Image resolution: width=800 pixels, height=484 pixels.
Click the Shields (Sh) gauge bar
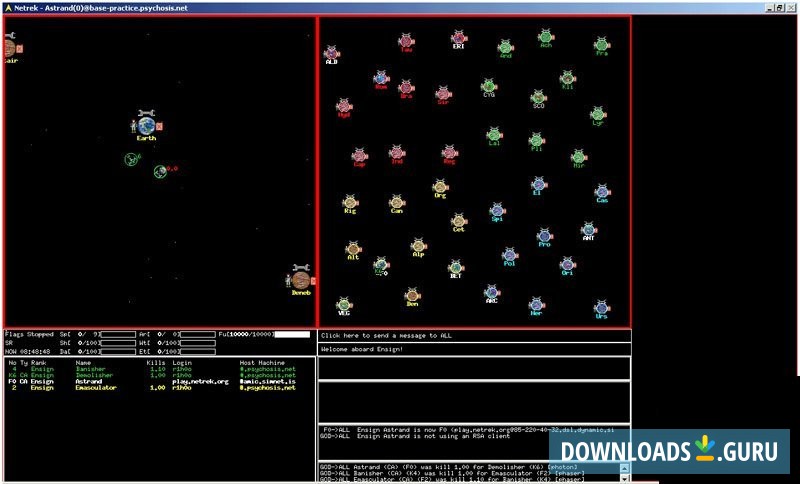tap(118, 343)
